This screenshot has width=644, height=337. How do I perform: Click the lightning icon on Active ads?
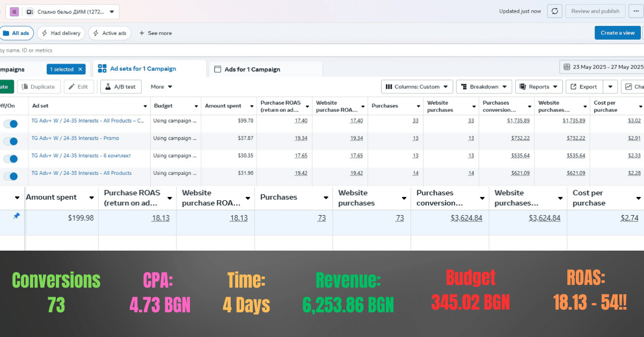click(x=96, y=33)
